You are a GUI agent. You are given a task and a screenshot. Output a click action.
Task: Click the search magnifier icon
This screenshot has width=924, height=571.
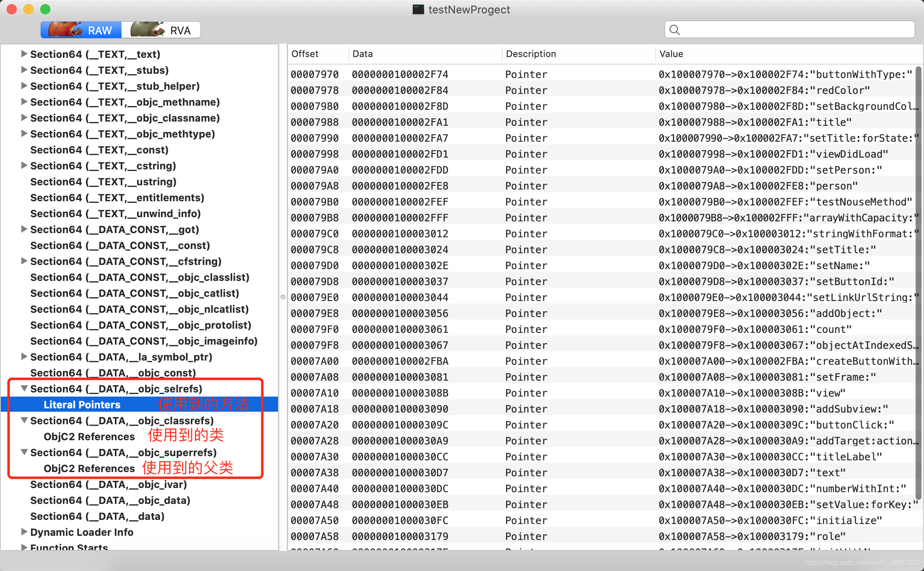click(x=675, y=30)
